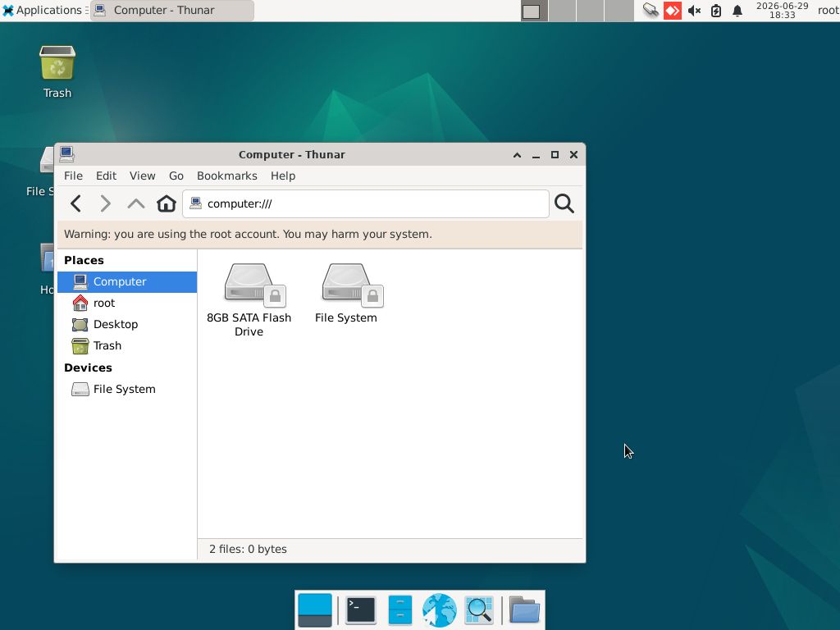
Task: Launch the terminal emulator from the dock
Action: tap(361, 609)
